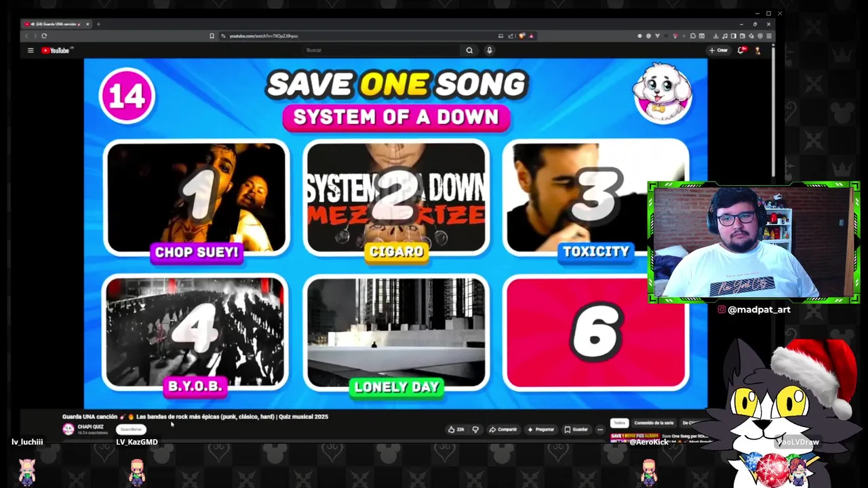This screenshot has width=868, height=488.
Task: Choose the red number 6 card
Action: [x=595, y=332]
